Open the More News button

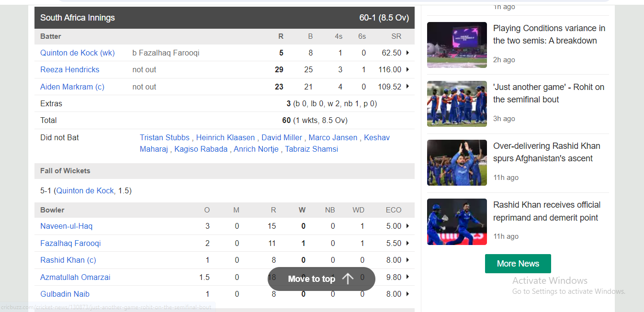518,264
